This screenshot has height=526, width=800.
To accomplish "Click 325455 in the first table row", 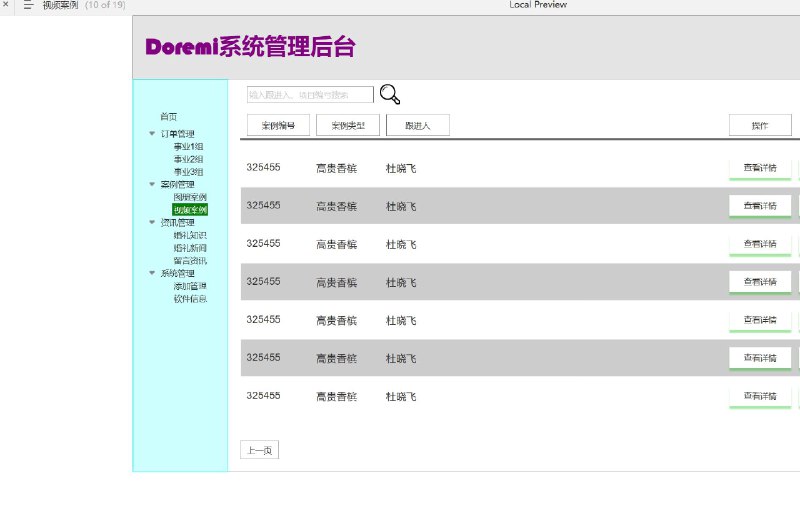I will click(x=263, y=167).
